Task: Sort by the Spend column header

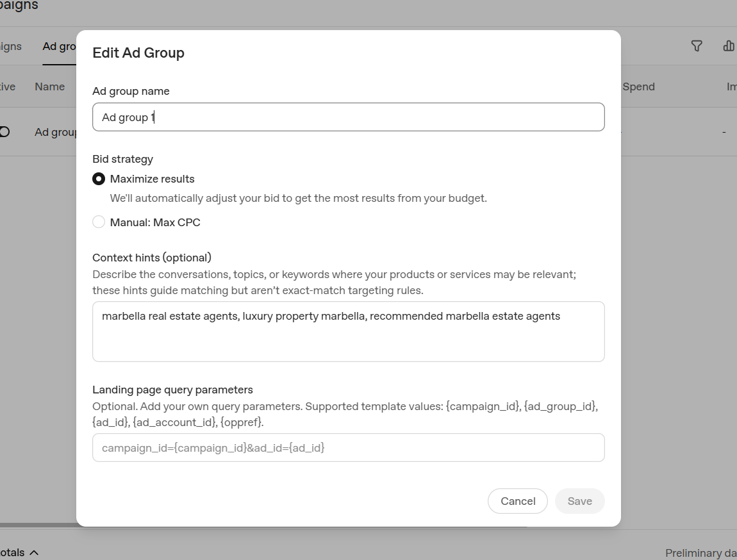Action: coord(638,86)
